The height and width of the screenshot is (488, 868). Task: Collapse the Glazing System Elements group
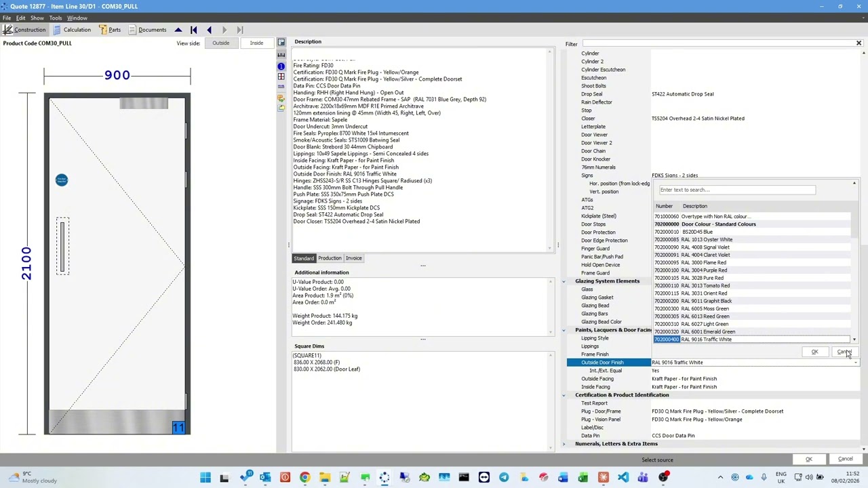pos(564,281)
